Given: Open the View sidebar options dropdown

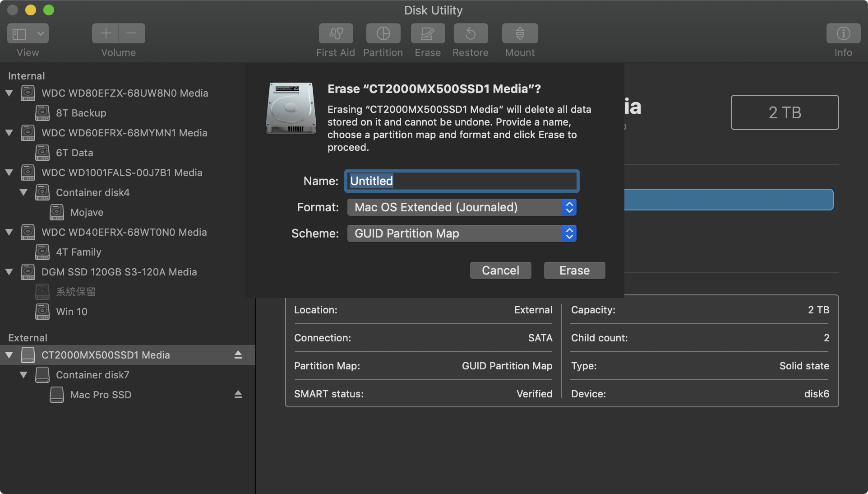Looking at the screenshot, I should [x=41, y=33].
